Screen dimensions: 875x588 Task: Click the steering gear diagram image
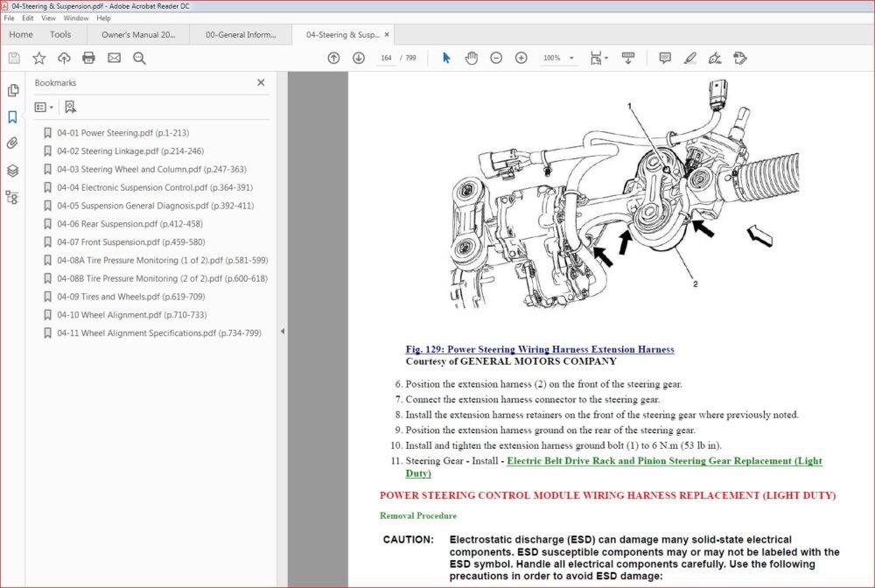(625, 195)
